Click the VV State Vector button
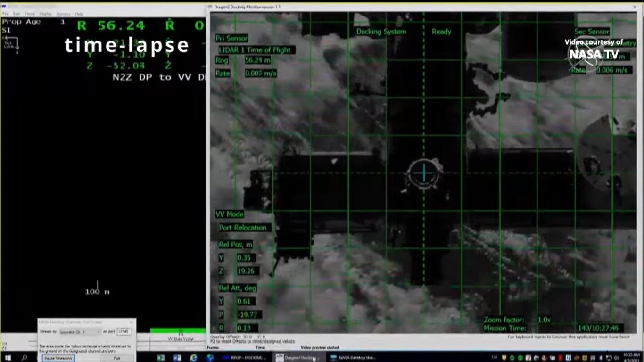644x362 pixels. point(181,339)
